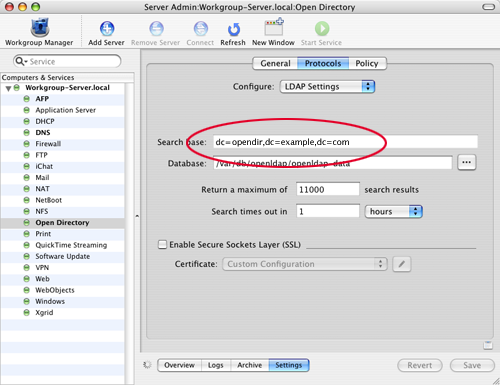Enable Secure Sockets Layer (SSL) checkbox
This screenshot has width=500, height=385.
click(x=162, y=245)
